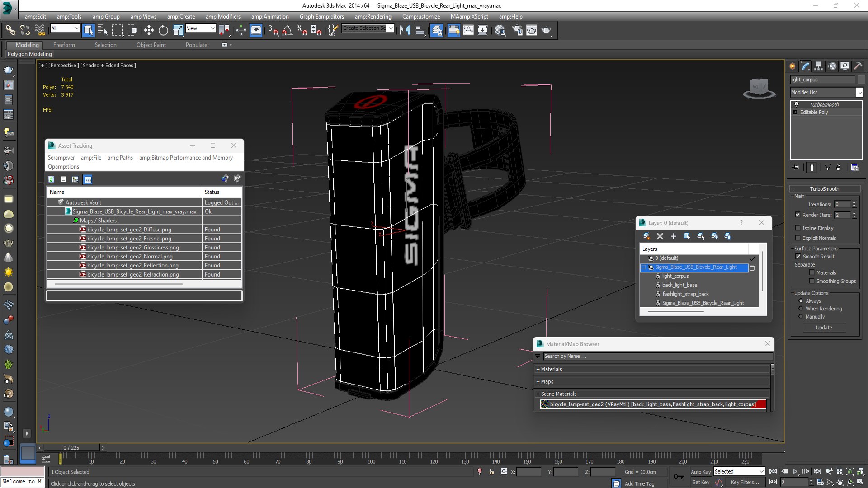868x488 pixels.
Task: Toggle Angle Snap in main toolbar
Action: (x=287, y=30)
